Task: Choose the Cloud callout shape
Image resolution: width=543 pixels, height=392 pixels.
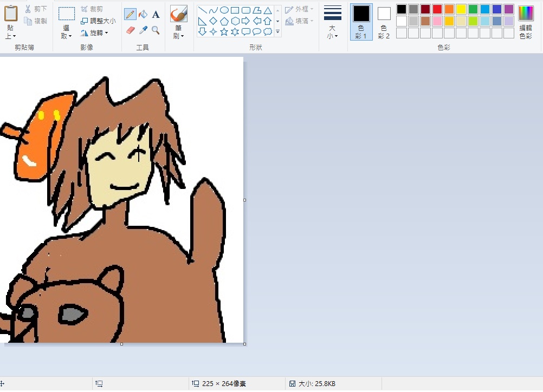Action: tap(267, 32)
